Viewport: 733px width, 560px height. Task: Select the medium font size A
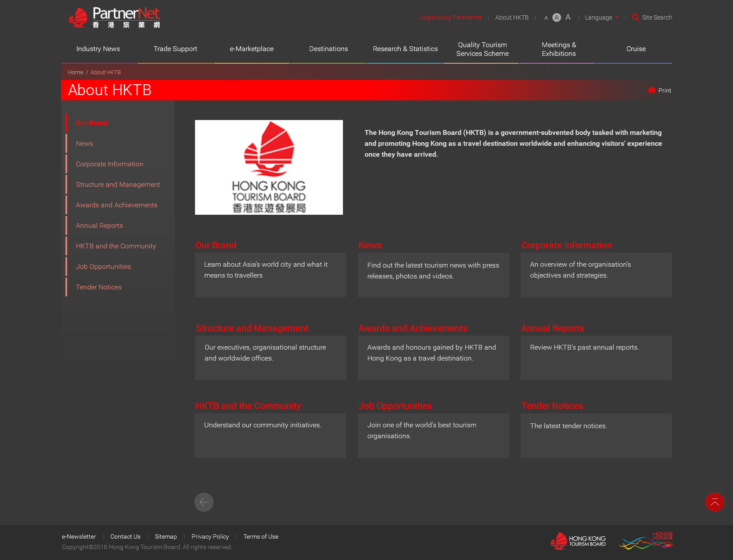pyautogui.click(x=556, y=17)
